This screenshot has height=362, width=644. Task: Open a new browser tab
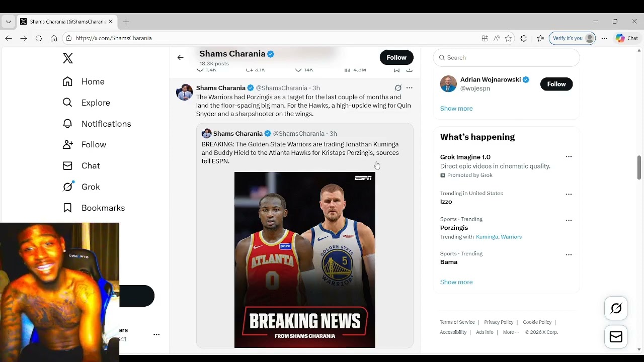[x=126, y=22]
